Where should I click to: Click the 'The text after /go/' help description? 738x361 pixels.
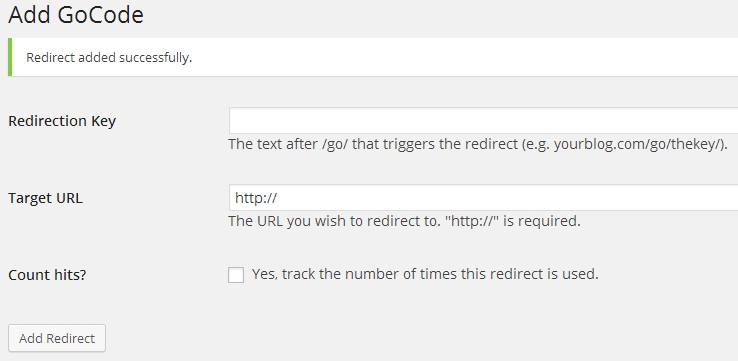tap(478, 144)
